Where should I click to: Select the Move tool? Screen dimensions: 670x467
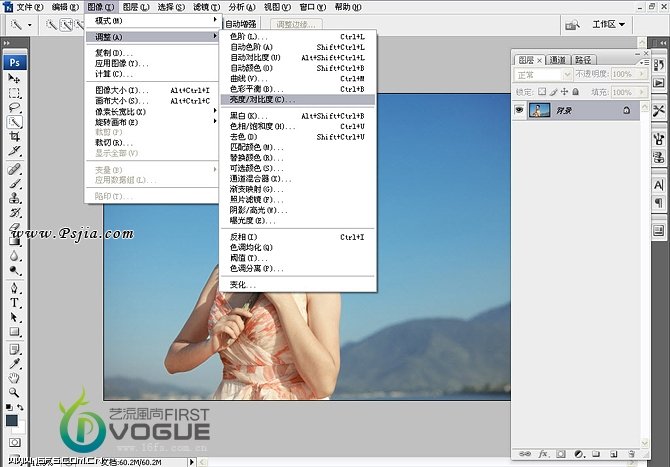click(15, 79)
